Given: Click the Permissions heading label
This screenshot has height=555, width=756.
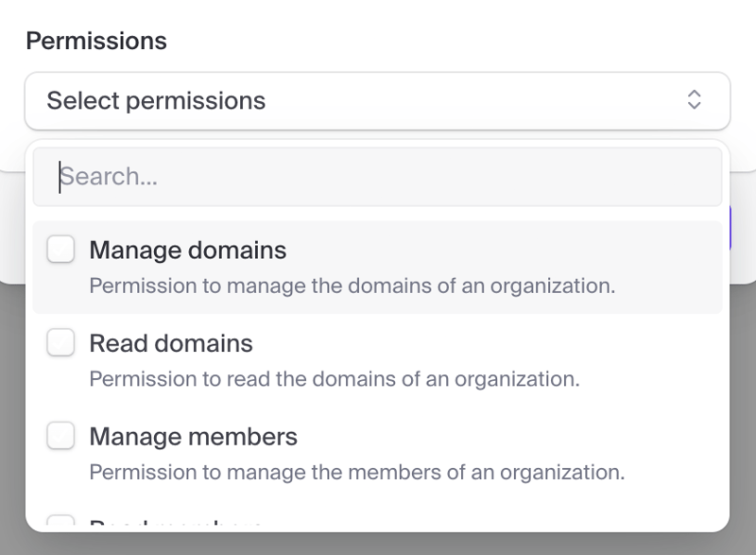Looking at the screenshot, I should point(95,40).
